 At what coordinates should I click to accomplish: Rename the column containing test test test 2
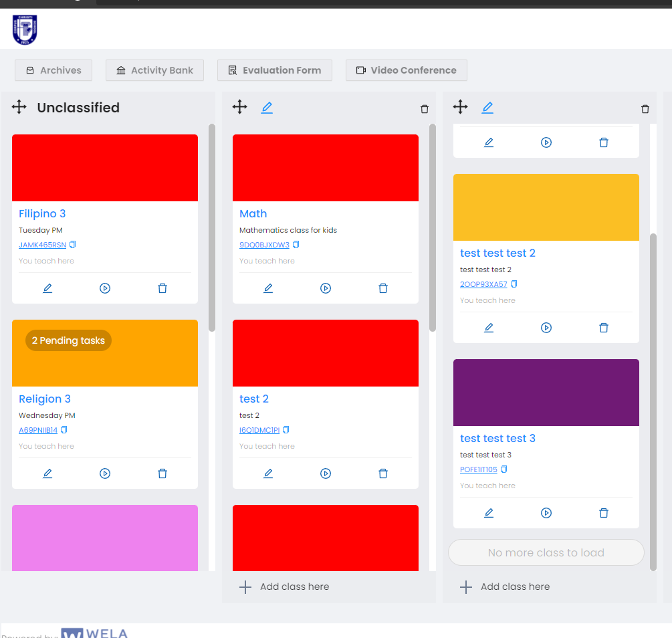click(x=487, y=108)
